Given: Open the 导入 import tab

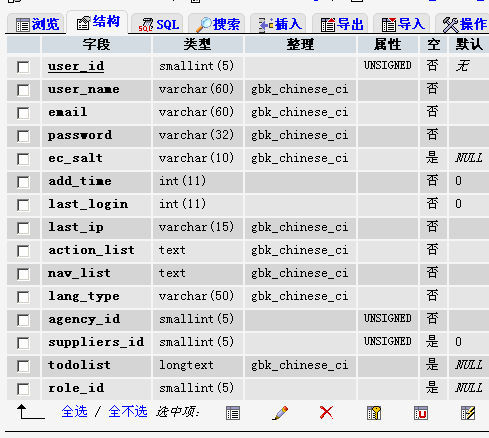Looking at the screenshot, I should 403,24.
